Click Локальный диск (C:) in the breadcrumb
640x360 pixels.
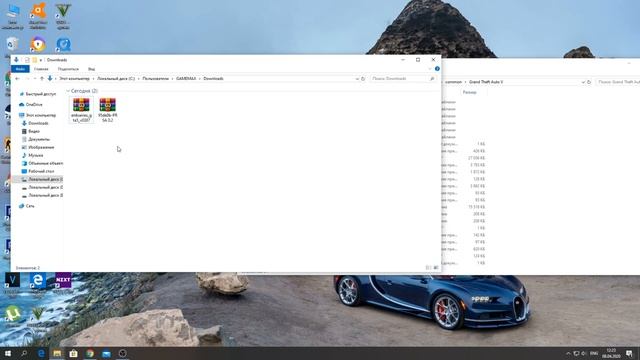[116, 78]
